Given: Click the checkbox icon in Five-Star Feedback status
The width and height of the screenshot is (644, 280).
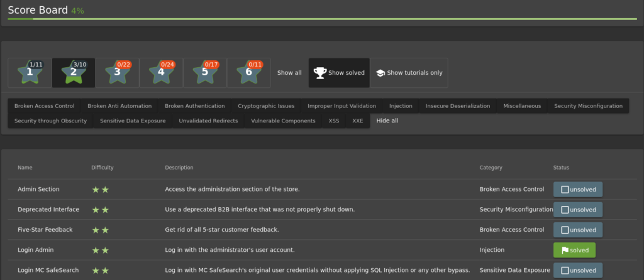Looking at the screenshot, I should tap(565, 230).
